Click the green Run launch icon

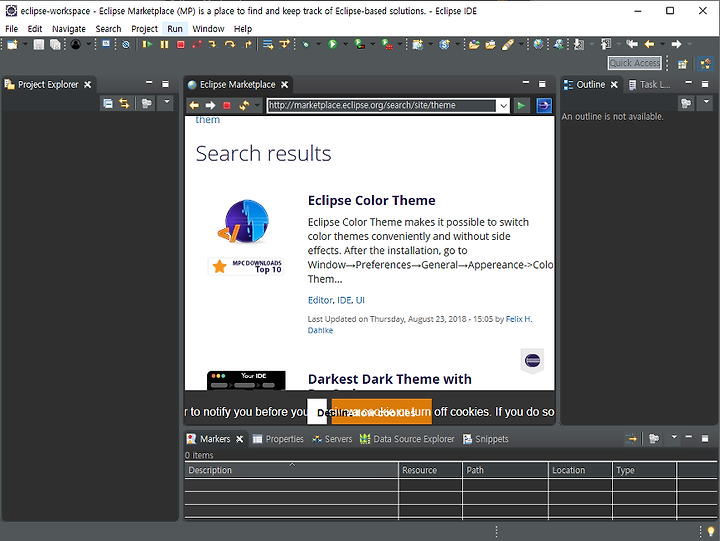coord(332,45)
